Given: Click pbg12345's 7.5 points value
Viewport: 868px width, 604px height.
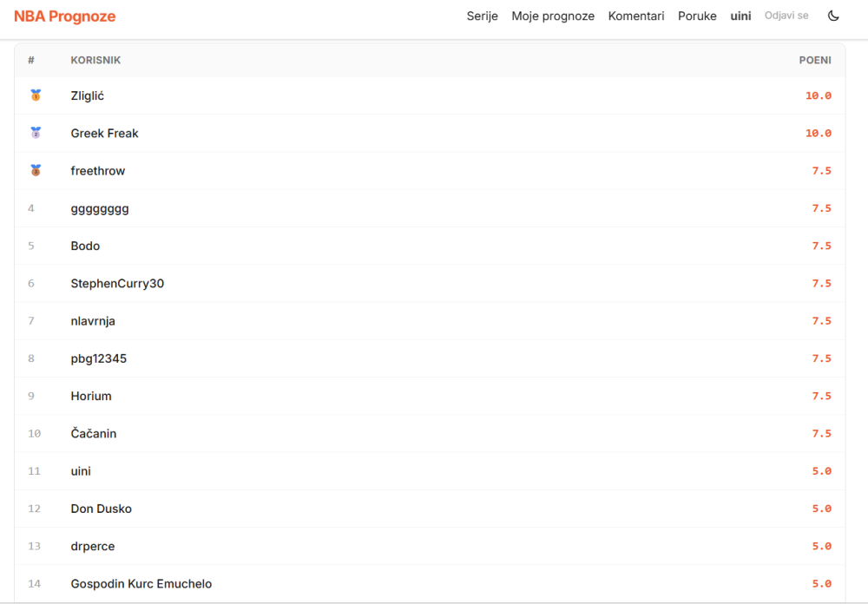Looking at the screenshot, I should point(821,358).
